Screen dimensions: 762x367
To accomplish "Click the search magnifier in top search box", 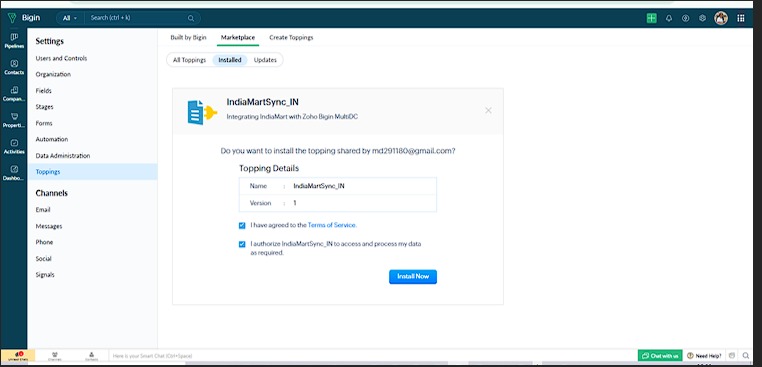I will 191,18.
